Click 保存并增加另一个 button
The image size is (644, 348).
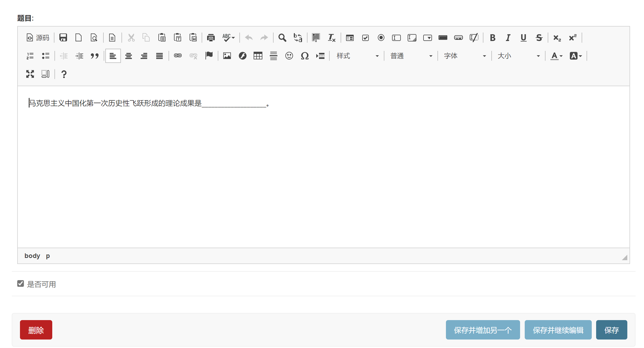(483, 330)
